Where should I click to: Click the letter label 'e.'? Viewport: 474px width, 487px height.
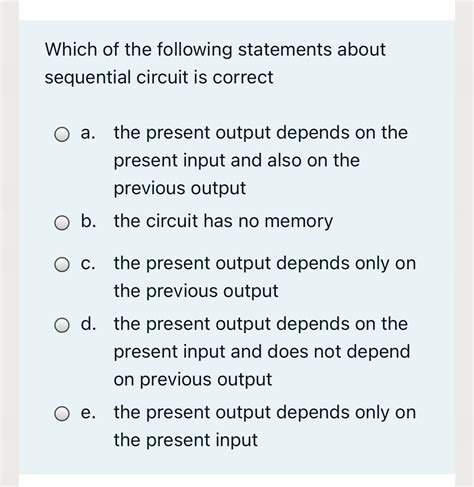click(88, 412)
